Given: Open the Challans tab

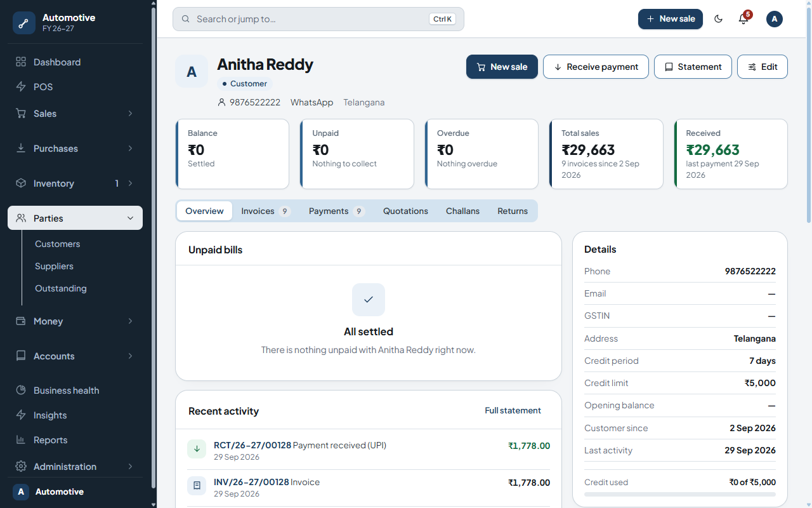Looking at the screenshot, I should pos(462,211).
